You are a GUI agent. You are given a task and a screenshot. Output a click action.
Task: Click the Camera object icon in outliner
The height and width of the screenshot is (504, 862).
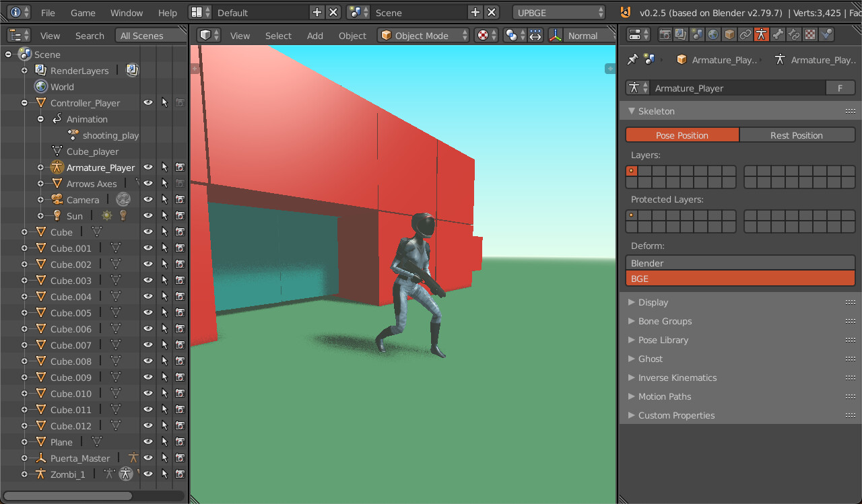[x=57, y=199]
